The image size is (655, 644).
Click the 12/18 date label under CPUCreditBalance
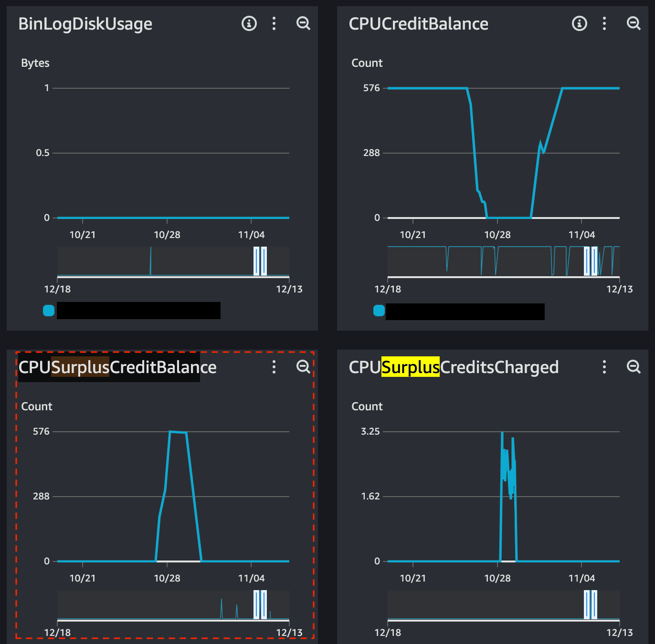388,289
